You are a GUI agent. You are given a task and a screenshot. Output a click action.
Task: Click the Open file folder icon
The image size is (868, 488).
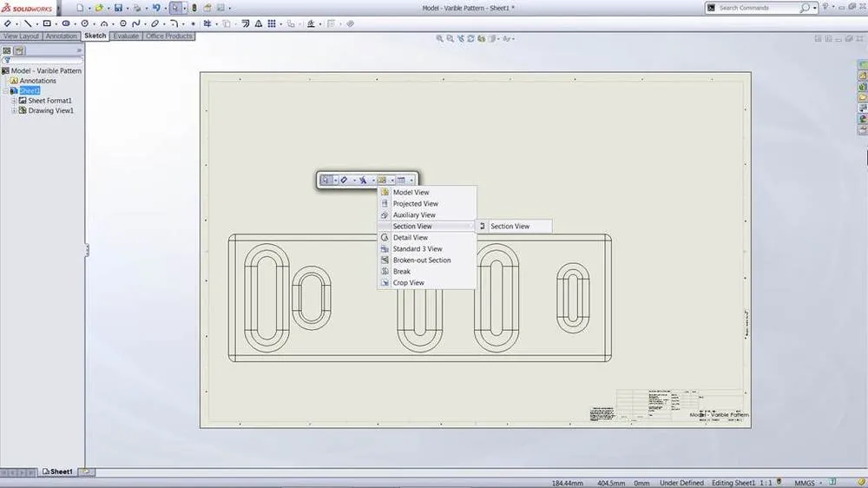[x=99, y=8]
